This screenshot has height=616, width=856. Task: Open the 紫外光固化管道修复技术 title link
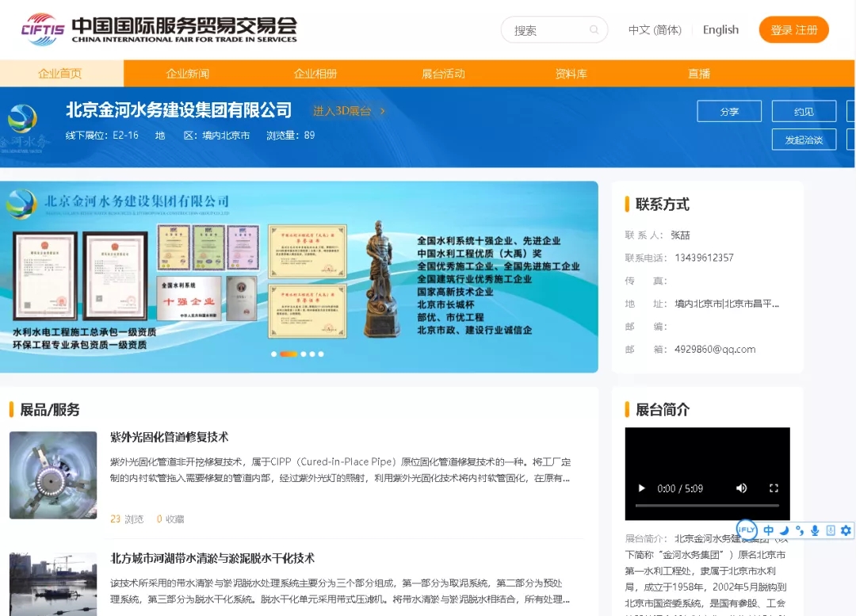tap(170, 437)
